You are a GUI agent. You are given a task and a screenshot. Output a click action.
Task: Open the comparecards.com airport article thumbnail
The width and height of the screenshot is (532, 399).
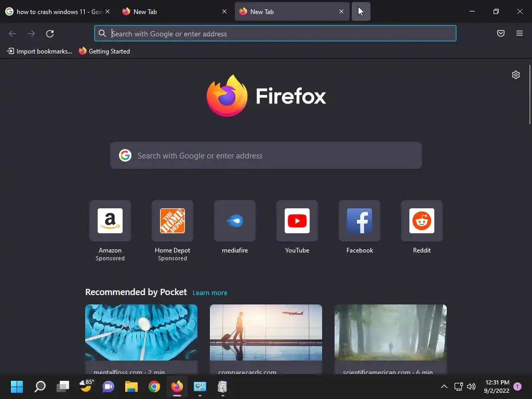coord(265,332)
